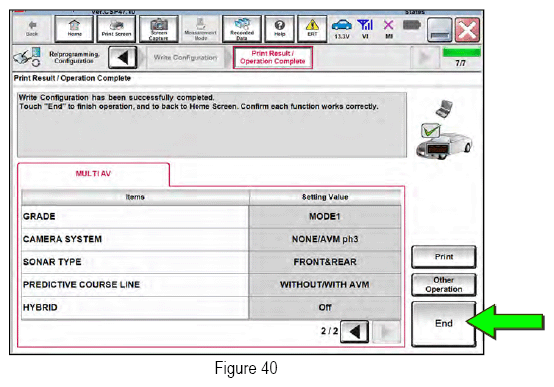Open the MULTI AV tab

click(93, 174)
